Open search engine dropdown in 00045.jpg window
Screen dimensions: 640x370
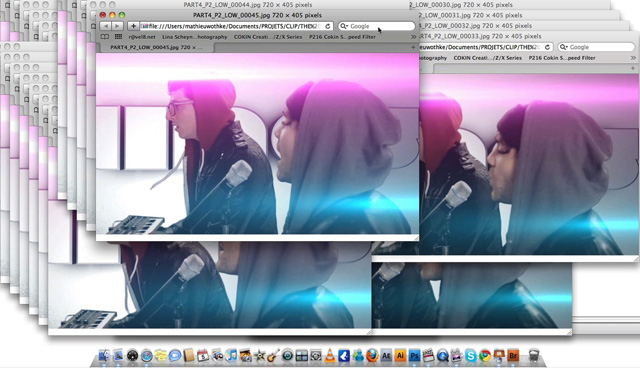344,26
